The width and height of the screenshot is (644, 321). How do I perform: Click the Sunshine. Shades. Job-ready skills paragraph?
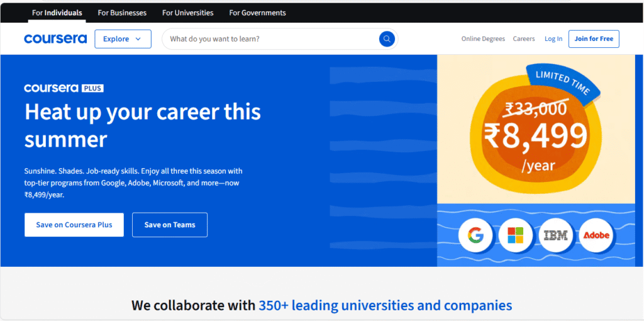tap(133, 183)
